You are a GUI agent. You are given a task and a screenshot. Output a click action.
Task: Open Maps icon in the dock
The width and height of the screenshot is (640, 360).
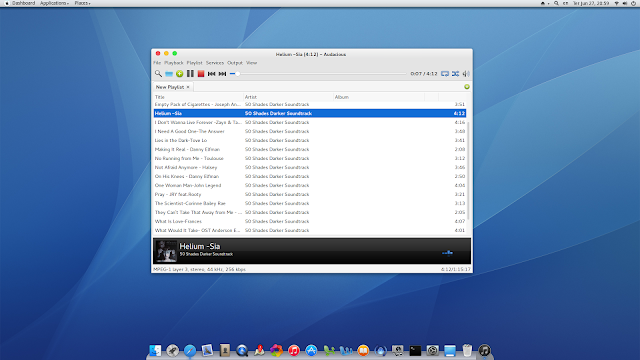pos(259,351)
